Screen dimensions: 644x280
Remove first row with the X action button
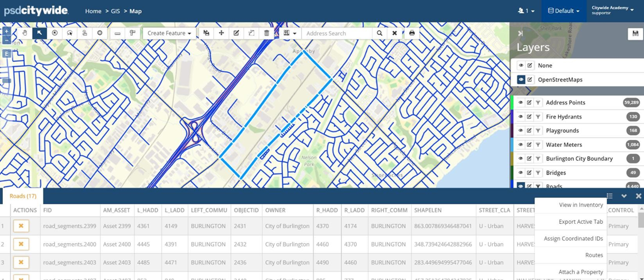(x=21, y=226)
